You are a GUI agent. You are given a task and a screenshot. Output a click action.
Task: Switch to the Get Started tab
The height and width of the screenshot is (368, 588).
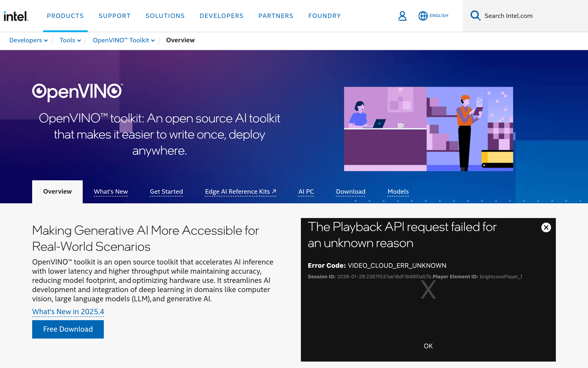point(166,192)
